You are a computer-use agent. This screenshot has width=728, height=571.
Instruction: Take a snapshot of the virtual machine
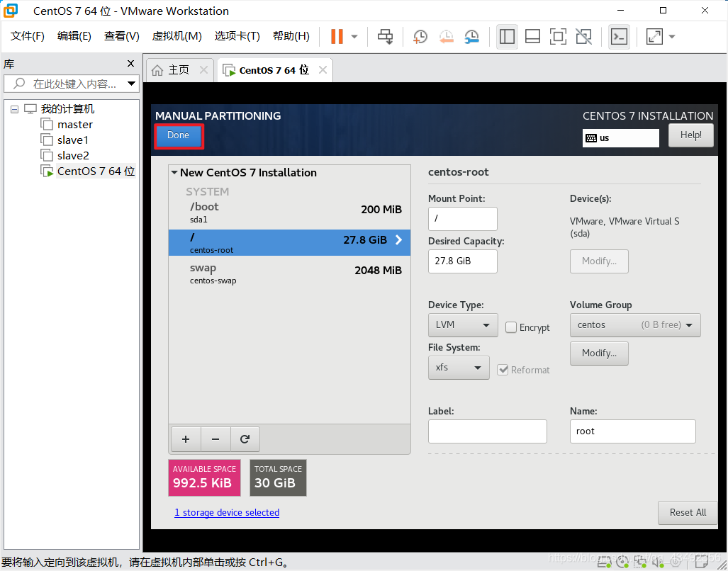420,36
